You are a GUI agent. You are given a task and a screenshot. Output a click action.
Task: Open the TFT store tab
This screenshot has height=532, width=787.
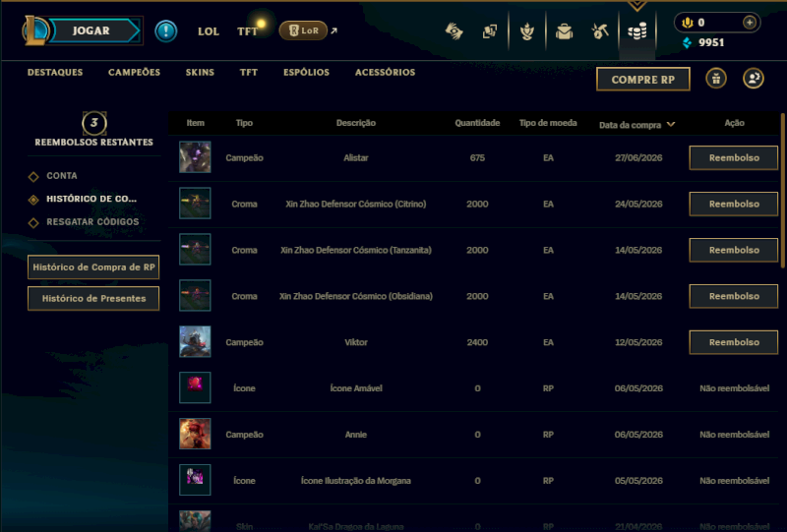click(x=249, y=72)
